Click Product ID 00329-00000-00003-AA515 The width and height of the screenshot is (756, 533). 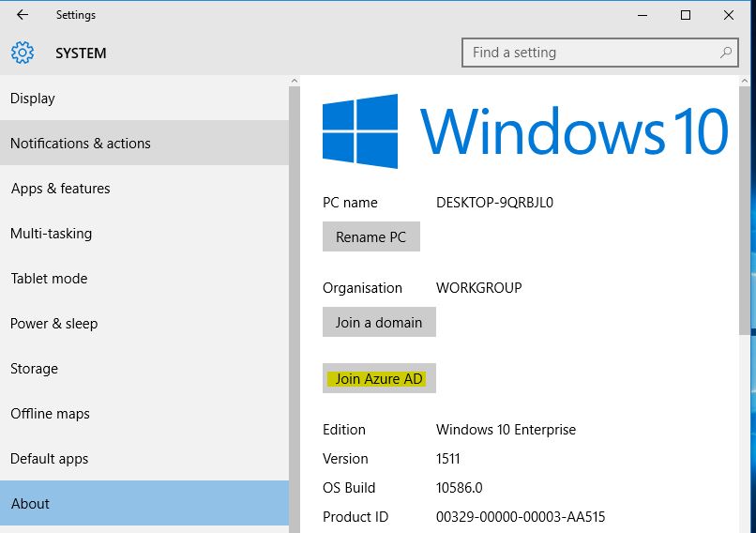[x=521, y=517]
